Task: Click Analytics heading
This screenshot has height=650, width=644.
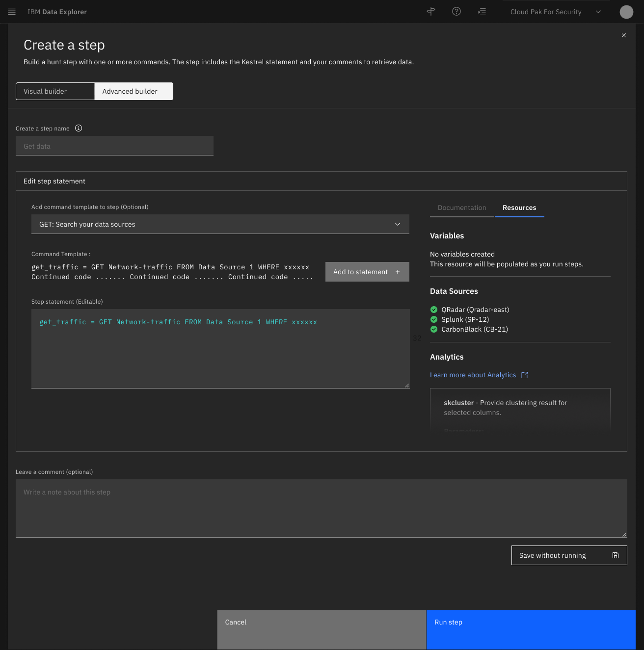Action: click(447, 357)
